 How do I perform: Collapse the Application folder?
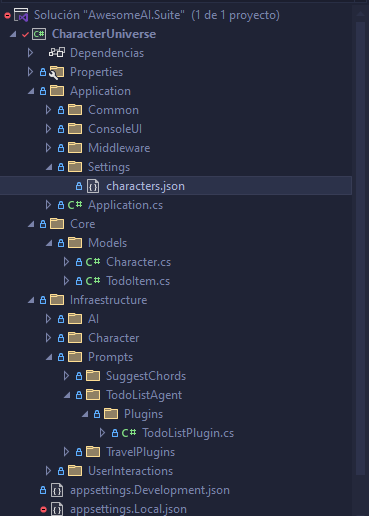[31, 91]
